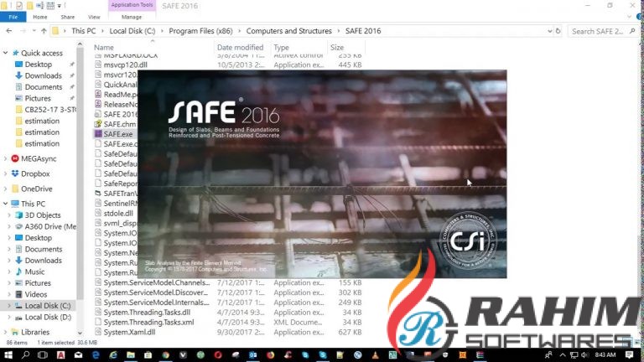Click the Properties icon in Quick Access Toolbar
The width and height of the screenshot is (644, 362).
pos(19,6)
